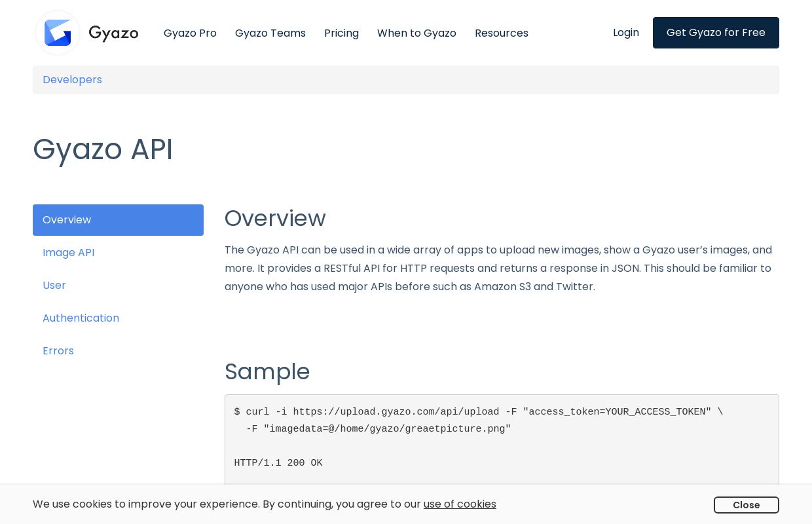This screenshot has width=812, height=524.
Task: Open When to Gyazo menu item
Action: pyautogui.click(x=416, y=33)
